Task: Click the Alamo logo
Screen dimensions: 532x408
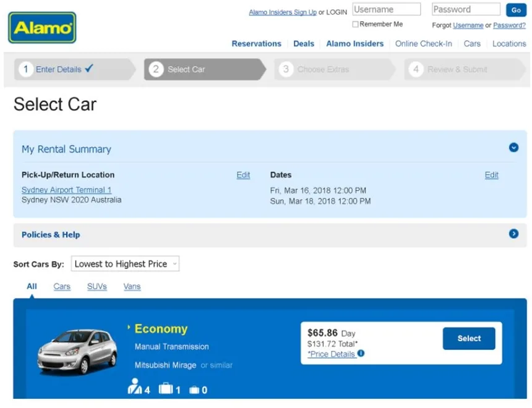Action: click(x=42, y=28)
